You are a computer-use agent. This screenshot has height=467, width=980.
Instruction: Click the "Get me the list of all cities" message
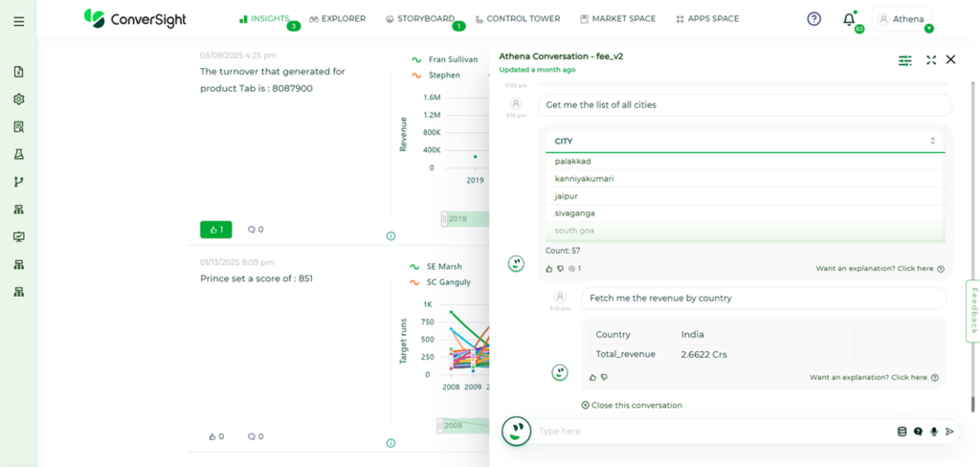745,105
